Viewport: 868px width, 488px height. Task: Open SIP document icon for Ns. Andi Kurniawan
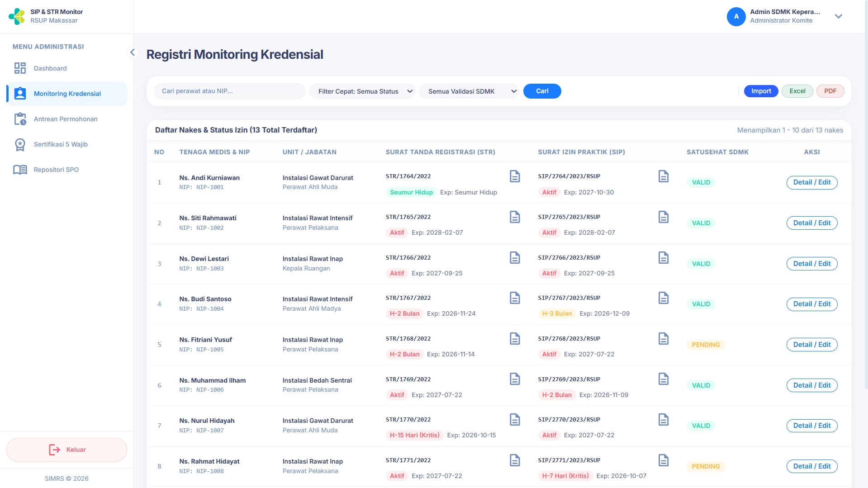664,176
